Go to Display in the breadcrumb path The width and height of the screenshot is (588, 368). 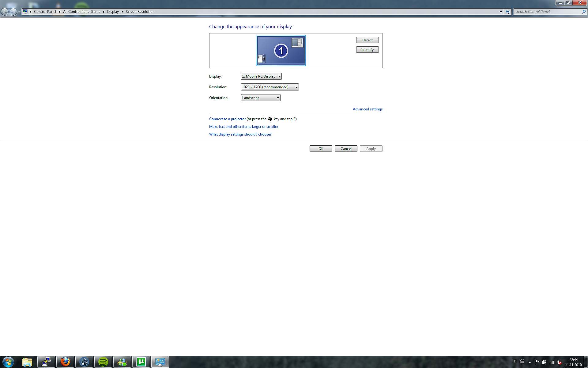click(113, 12)
